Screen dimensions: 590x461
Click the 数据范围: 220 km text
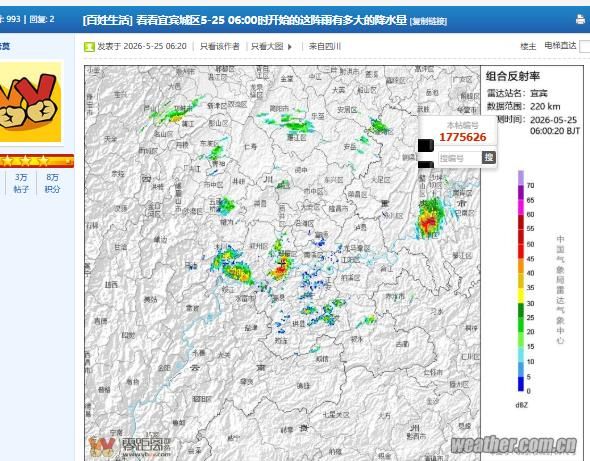point(523,107)
